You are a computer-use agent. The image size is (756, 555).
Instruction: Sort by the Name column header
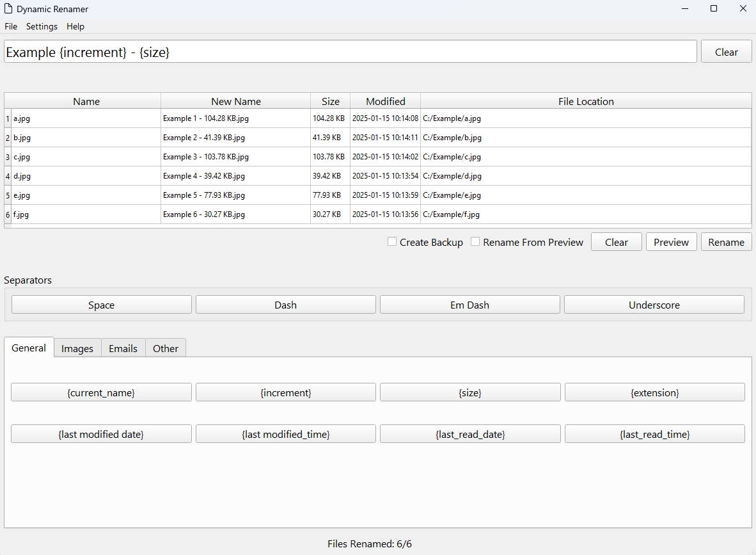pos(86,101)
